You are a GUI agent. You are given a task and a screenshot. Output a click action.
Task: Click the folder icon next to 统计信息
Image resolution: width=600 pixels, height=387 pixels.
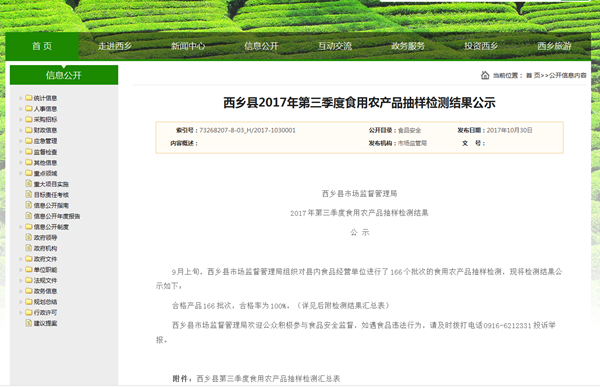point(29,98)
